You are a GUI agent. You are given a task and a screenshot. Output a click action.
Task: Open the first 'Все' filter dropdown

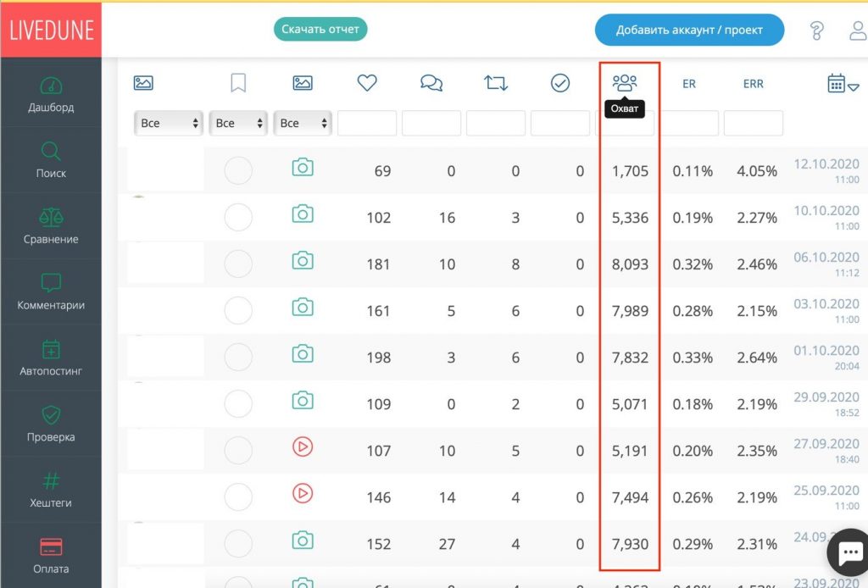click(x=169, y=123)
